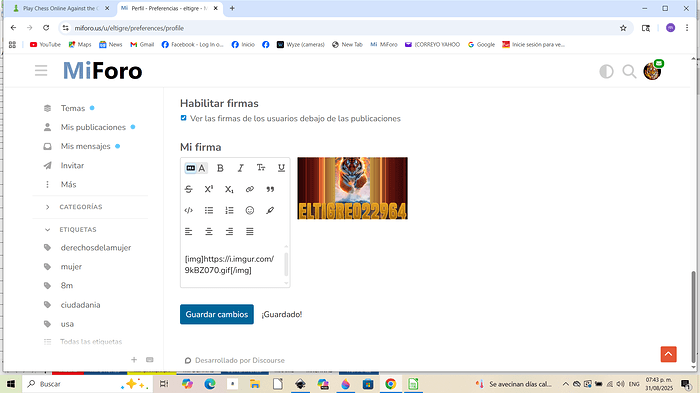Viewport: 700px width, 393px height.
Task: Open the text color highlighter tool
Action: pyautogui.click(x=270, y=210)
